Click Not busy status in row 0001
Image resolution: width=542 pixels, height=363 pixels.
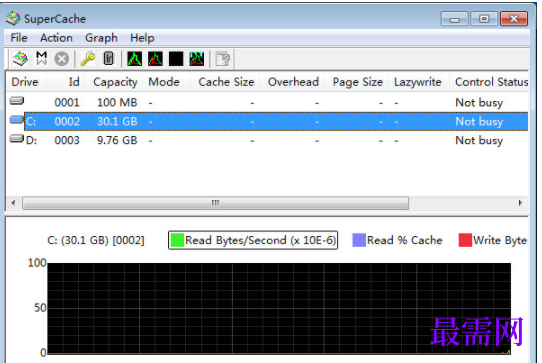(479, 103)
